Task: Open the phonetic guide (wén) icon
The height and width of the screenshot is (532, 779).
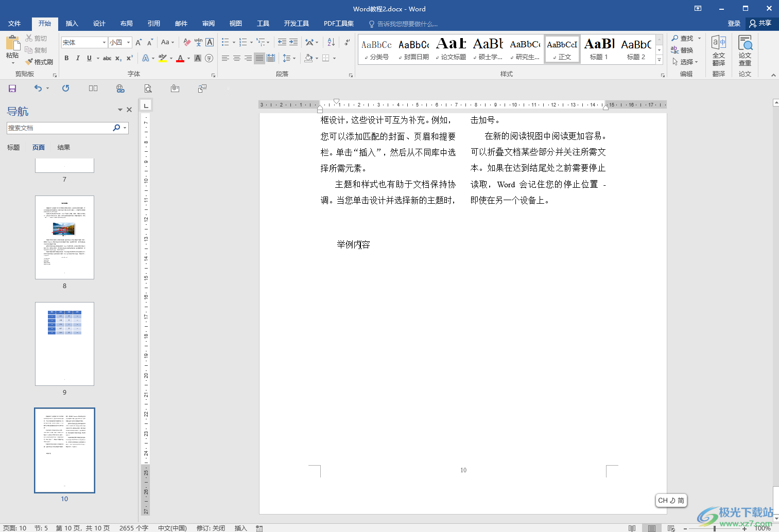Action: (x=198, y=42)
